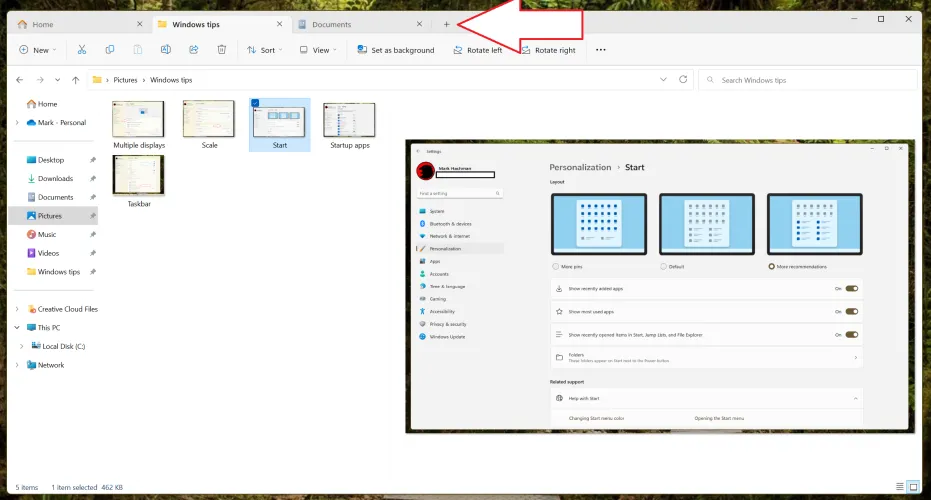This screenshot has width=931, height=500.
Task: Uncheck the Start image selection checkbox
Action: [255, 103]
